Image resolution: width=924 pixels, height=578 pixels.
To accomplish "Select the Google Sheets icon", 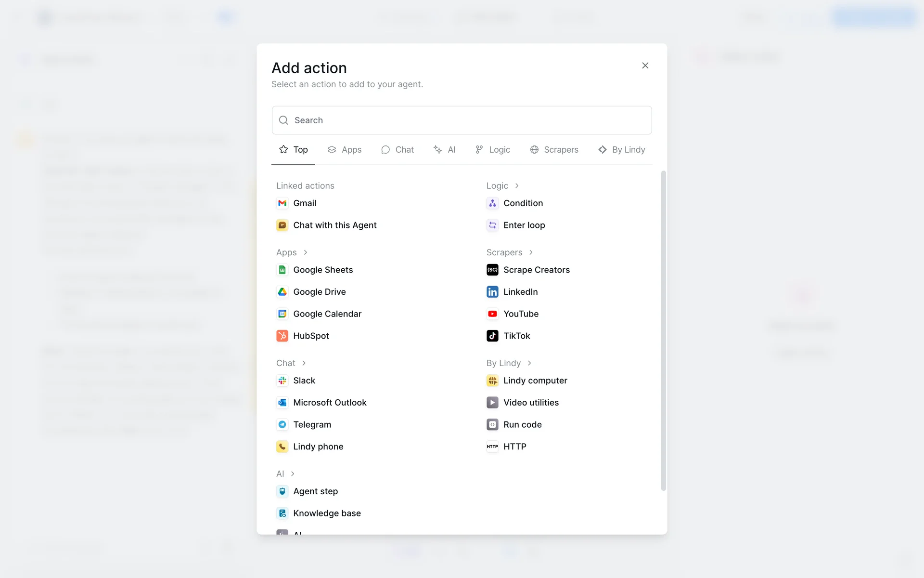I will point(282,270).
